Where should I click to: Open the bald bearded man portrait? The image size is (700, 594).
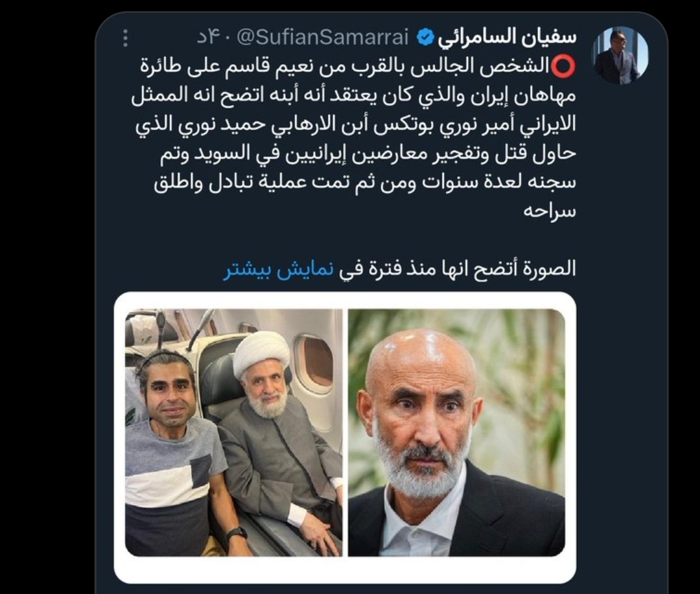[x=456, y=433]
